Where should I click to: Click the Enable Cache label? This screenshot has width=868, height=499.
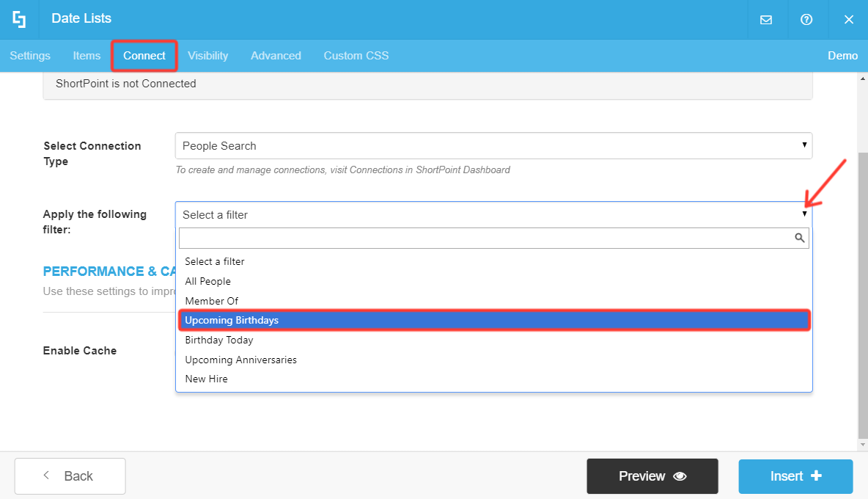tap(80, 351)
